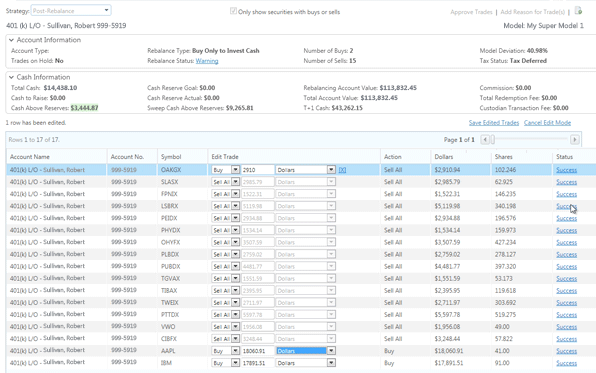
Task: Click the Edit Trade column header
Action: [x=294, y=157]
